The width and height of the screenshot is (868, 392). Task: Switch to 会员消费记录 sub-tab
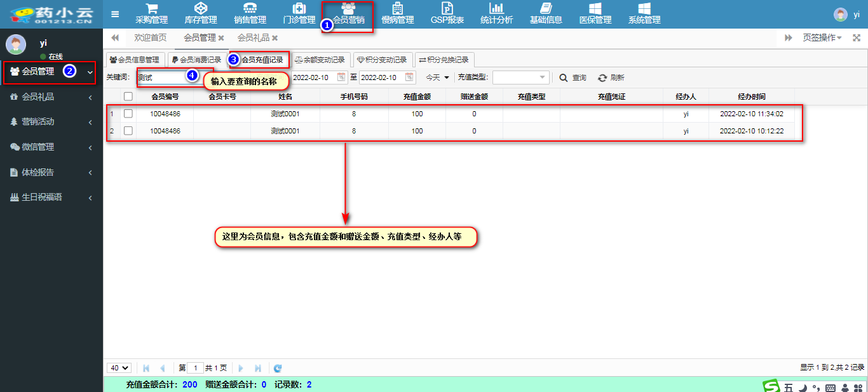196,60
